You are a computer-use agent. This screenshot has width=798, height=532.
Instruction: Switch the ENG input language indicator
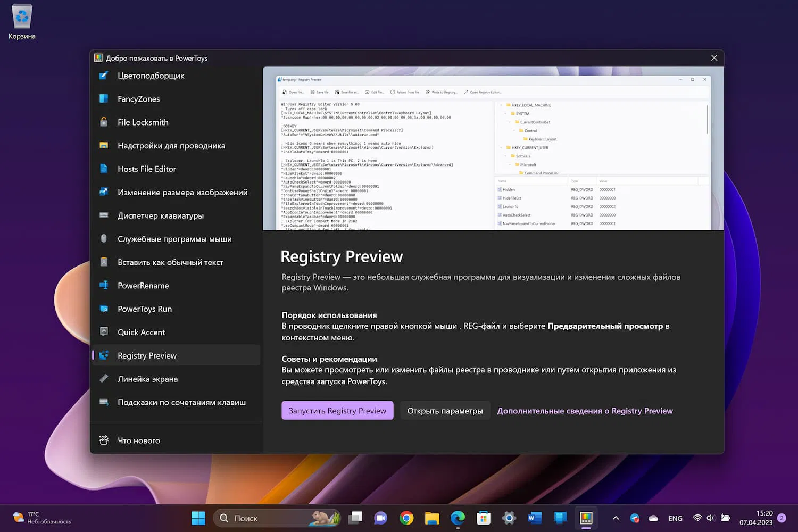click(676, 518)
